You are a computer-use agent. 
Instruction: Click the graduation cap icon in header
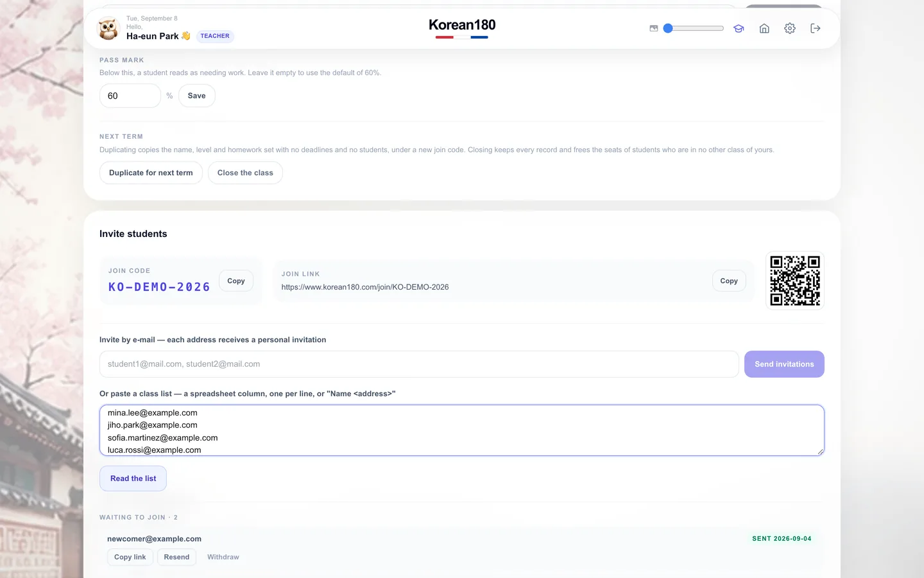tap(739, 28)
